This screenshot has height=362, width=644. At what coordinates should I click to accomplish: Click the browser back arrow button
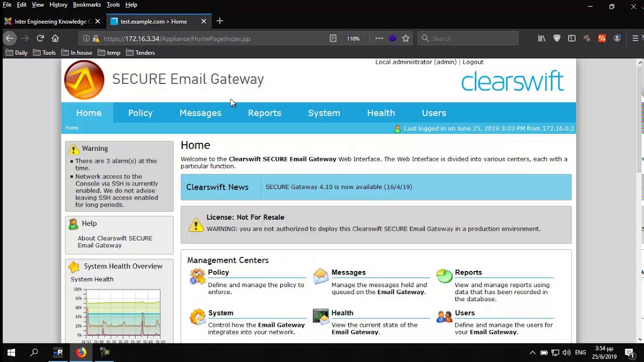[x=10, y=38]
